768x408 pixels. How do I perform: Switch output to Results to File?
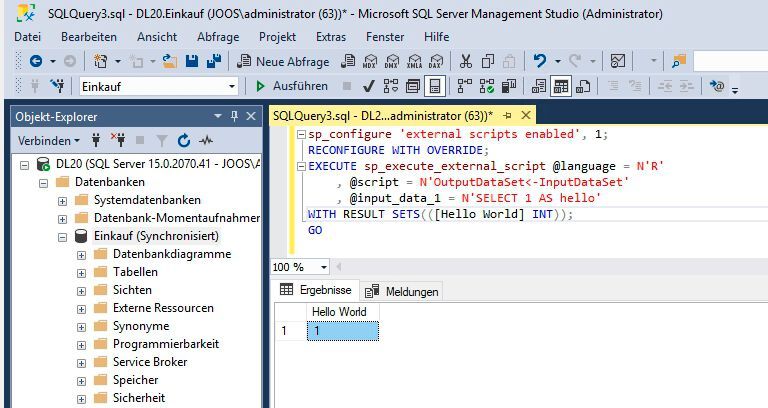583,86
